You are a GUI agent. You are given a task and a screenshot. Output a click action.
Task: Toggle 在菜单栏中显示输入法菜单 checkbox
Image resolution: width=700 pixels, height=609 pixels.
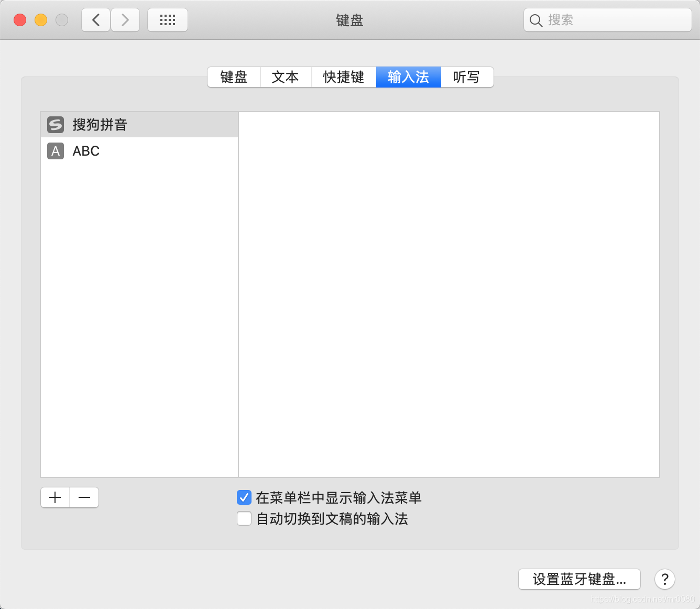[x=244, y=497]
